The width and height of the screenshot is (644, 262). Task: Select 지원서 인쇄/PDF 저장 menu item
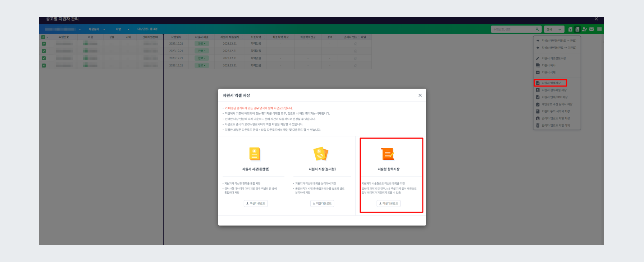click(556, 97)
